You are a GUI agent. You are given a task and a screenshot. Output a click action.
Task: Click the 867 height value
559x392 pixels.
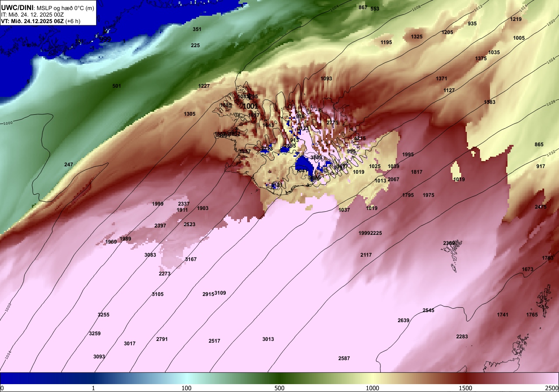pyautogui.click(x=363, y=7)
